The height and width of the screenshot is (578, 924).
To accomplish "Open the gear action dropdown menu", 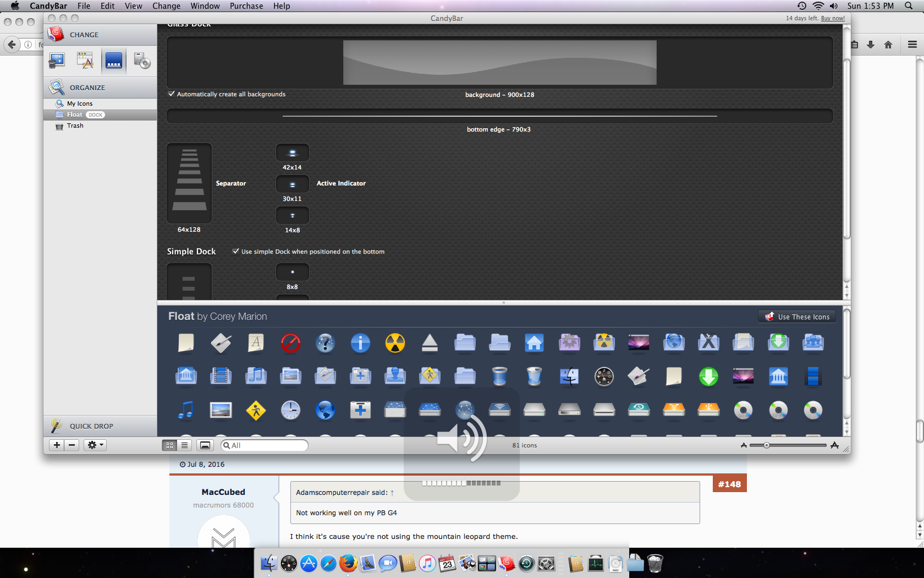I will point(95,445).
